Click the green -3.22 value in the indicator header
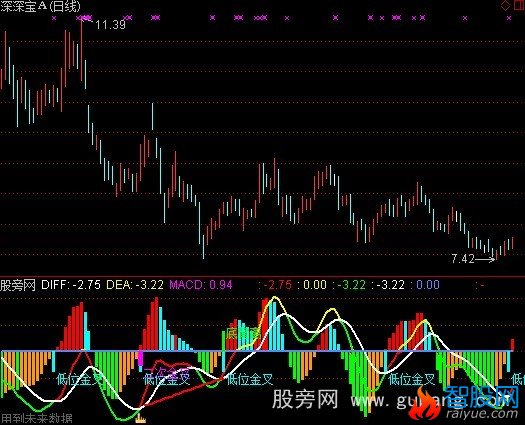The width and height of the screenshot is (525, 425). 352,285
